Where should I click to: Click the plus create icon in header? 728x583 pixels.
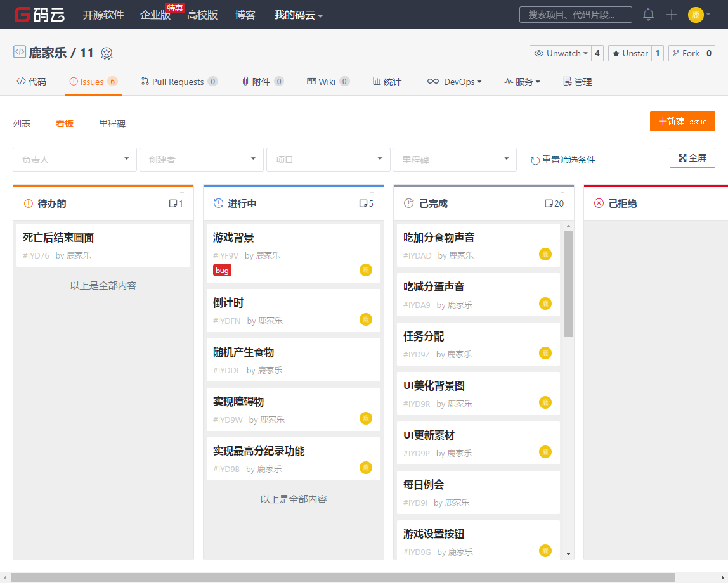point(672,15)
